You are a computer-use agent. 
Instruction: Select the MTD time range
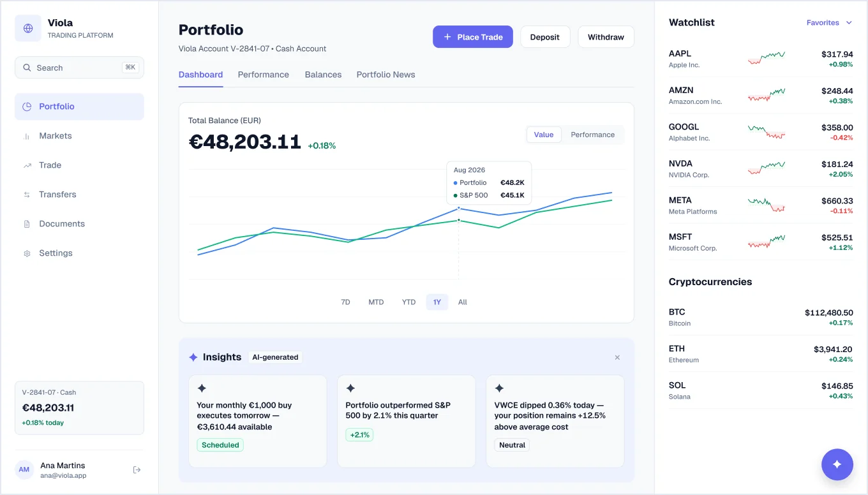click(x=376, y=302)
